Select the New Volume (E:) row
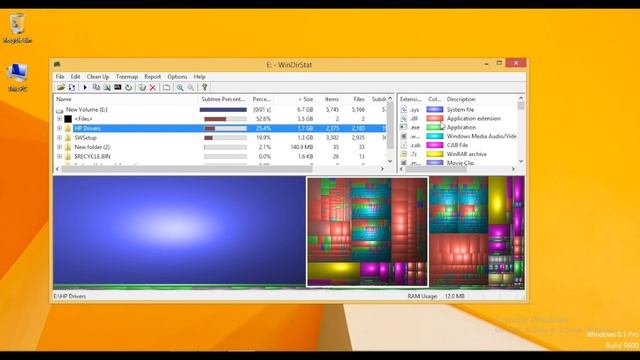The image size is (640, 360). point(220,109)
